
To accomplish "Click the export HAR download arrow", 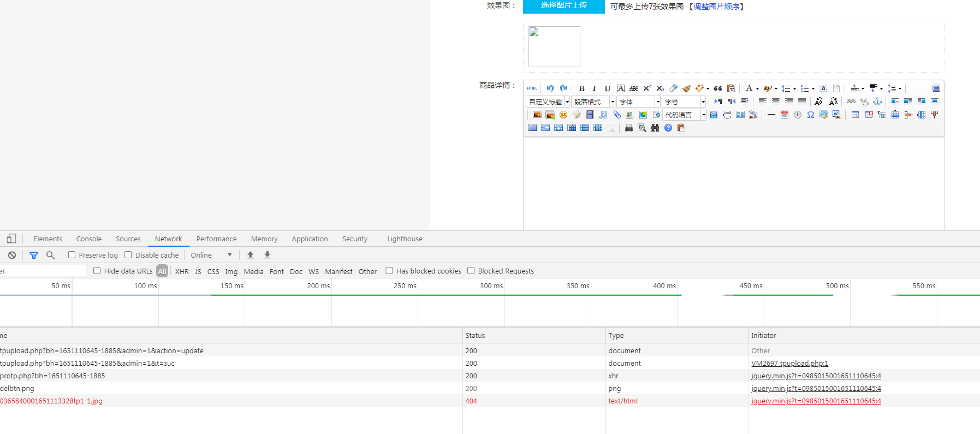I will click(268, 255).
